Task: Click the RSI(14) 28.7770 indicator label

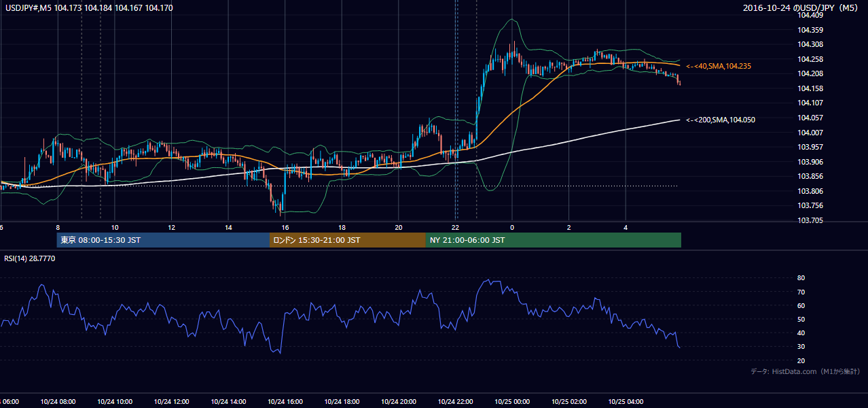Action: (30, 258)
